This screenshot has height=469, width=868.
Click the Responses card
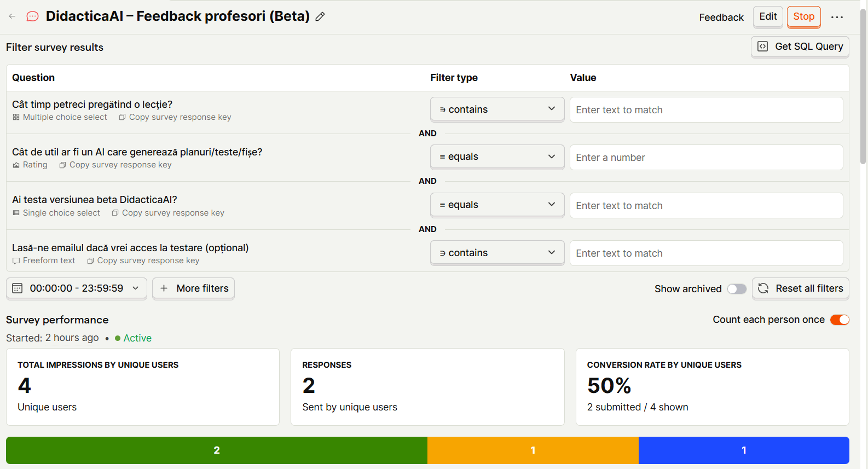tap(427, 387)
